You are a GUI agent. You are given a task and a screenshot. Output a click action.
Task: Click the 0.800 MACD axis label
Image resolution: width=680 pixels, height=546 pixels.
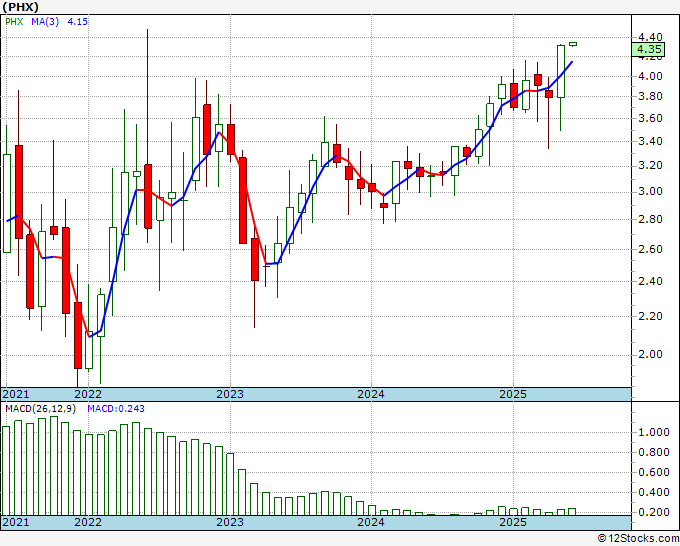click(654, 452)
